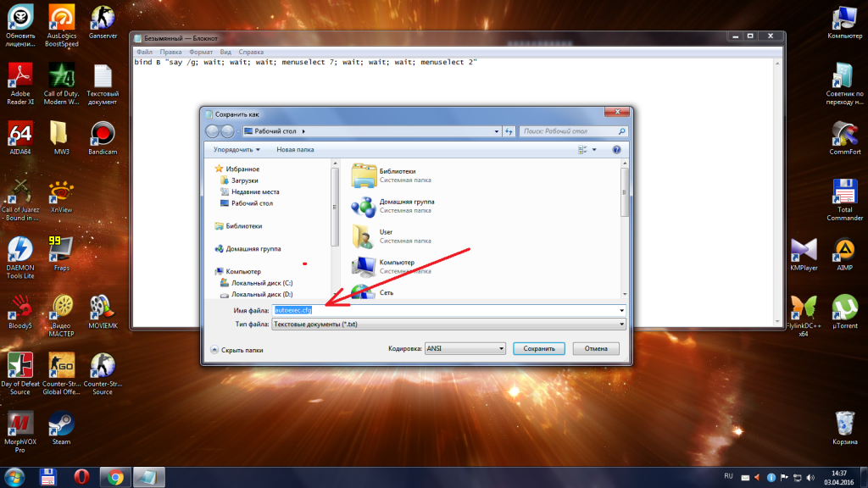Viewport: 868px width, 488px height.
Task: Open the help icon in the dialog toolbar
Action: click(x=616, y=149)
